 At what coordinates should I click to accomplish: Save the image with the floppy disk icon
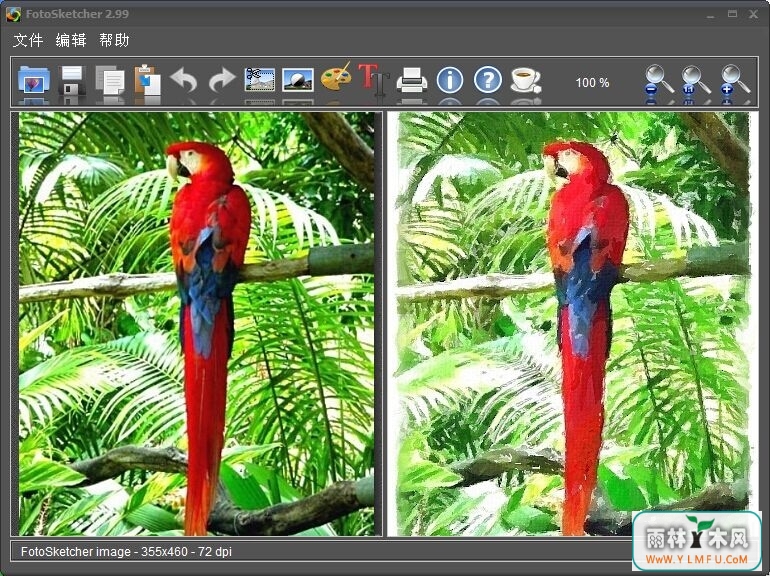(x=72, y=80)
